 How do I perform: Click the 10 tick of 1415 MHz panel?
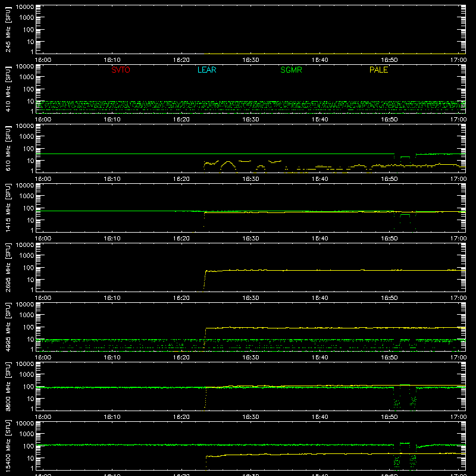pos(30,220)
